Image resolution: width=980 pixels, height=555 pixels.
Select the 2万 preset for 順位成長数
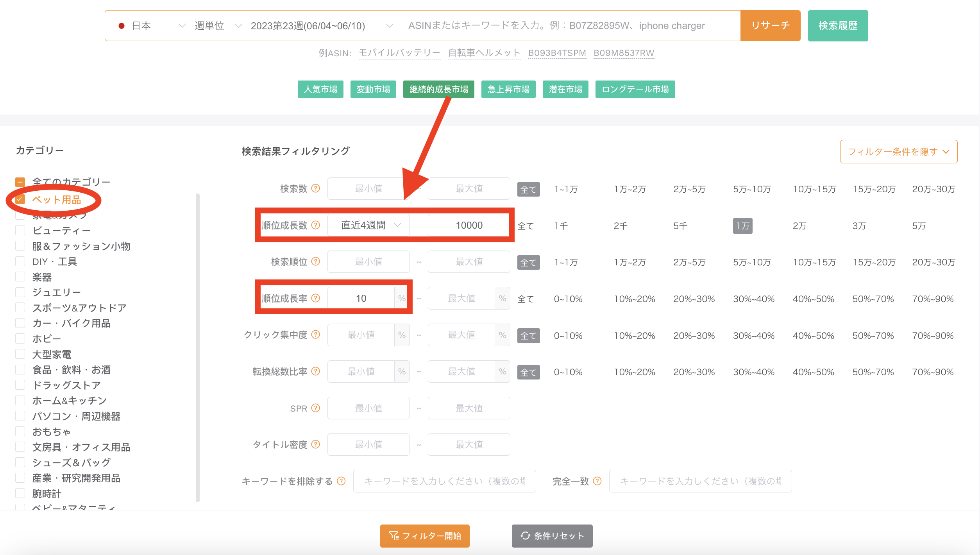click(x=799, y=226)
